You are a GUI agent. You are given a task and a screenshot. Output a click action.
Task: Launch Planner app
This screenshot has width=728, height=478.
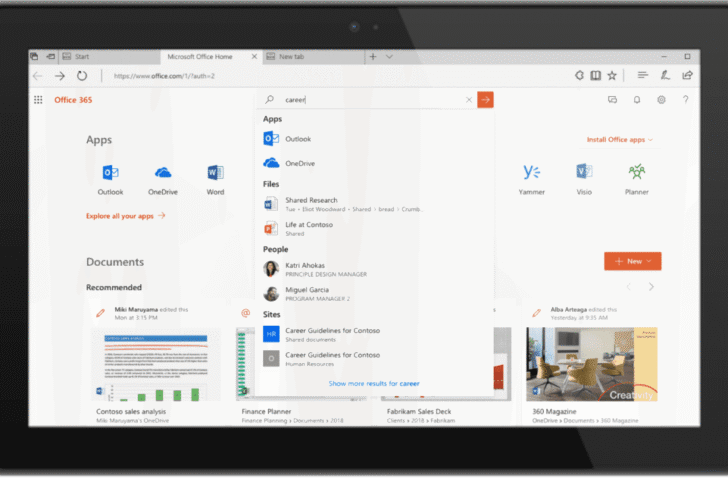point(637,180)
